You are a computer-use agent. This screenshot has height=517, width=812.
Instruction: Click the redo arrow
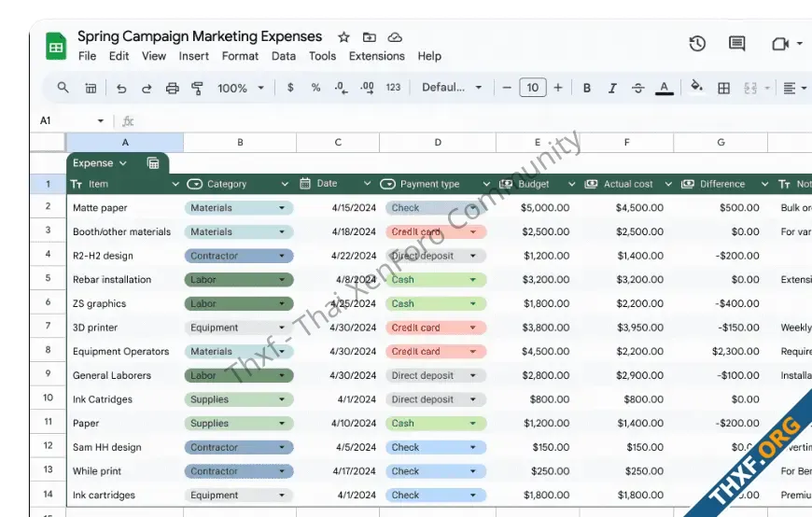(x=147, y=88)
